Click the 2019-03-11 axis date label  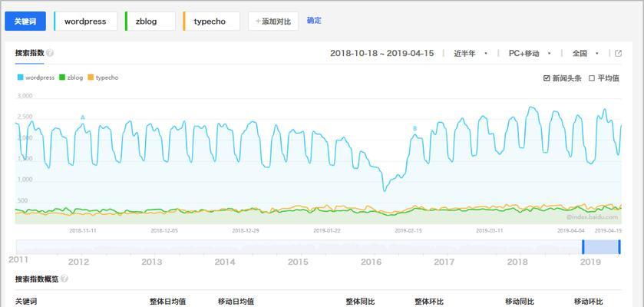point(490,231)
